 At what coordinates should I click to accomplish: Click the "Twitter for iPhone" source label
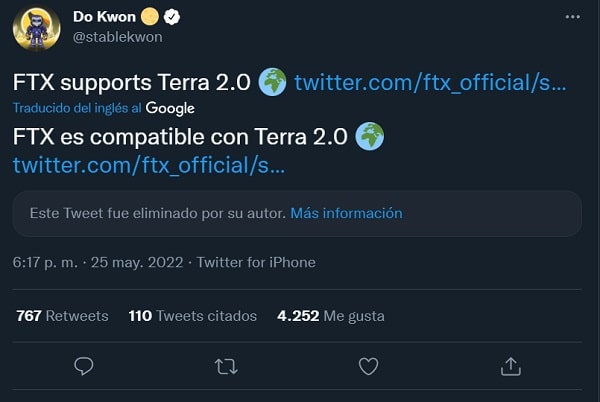coord(256,263)
